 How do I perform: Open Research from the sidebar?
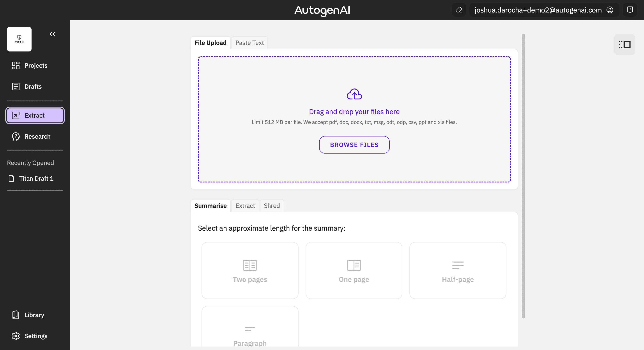point(35,136)
